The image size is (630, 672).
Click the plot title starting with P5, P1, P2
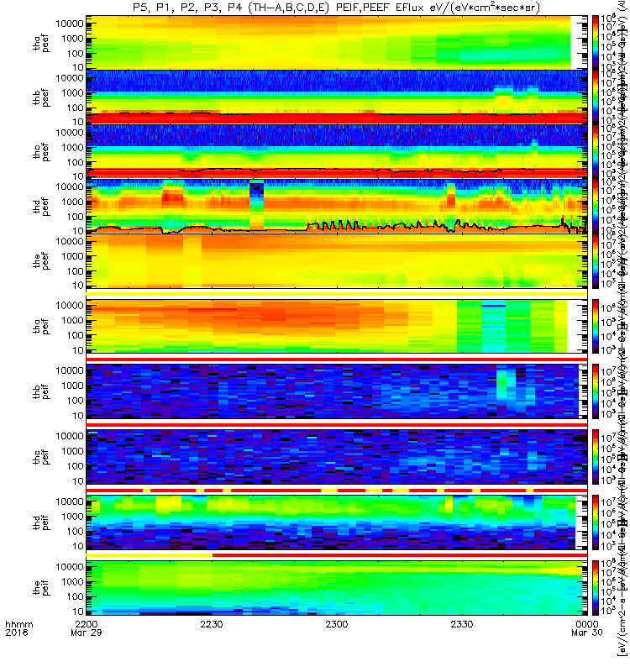point(336,8)
